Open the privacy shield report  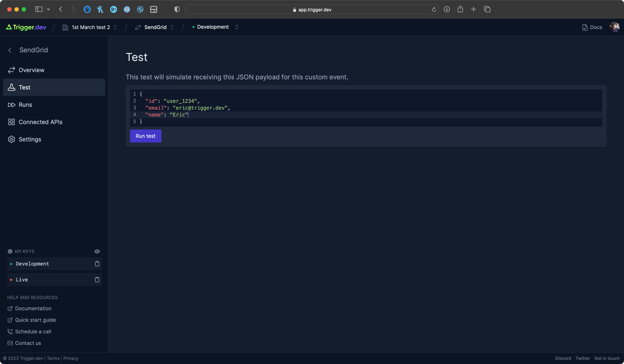(x=177, y=9)
